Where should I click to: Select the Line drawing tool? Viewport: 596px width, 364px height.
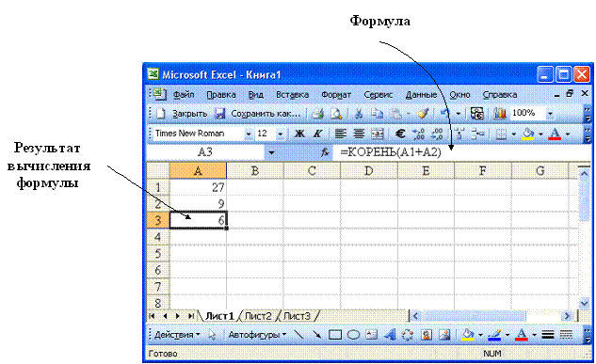point(299,335)
